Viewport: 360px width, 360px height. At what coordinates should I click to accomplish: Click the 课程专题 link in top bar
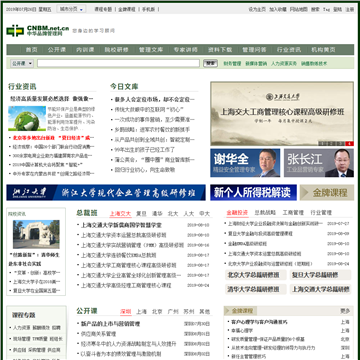(103, 9)
